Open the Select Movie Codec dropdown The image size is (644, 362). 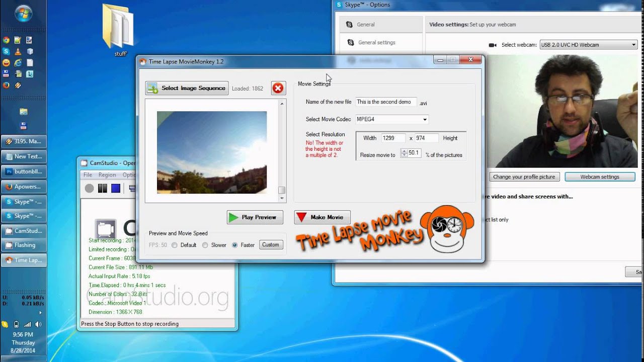coord(392,119)
